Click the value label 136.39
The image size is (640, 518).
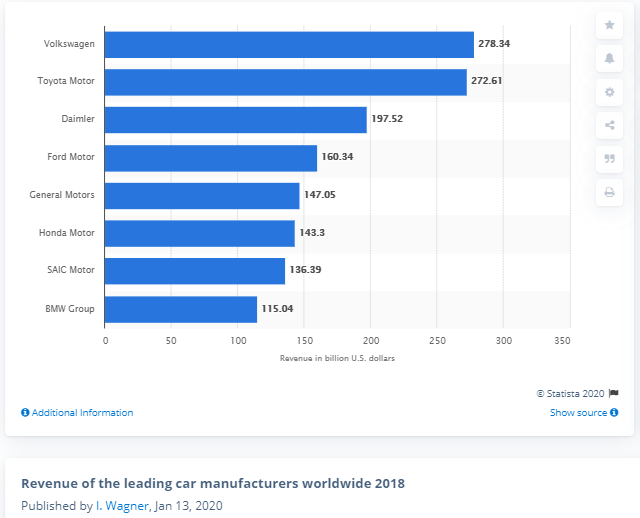click(x=305, y=270)
